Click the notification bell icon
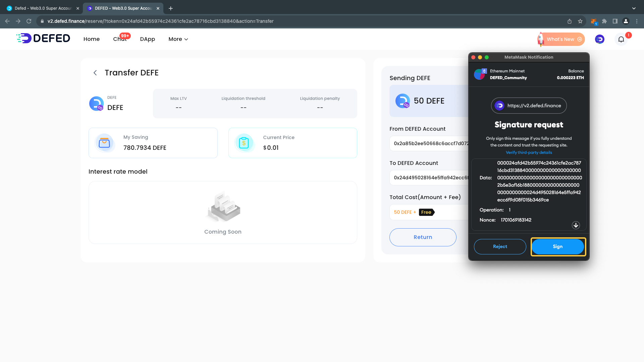The image size is (644, 362). (x=621, y=40)
